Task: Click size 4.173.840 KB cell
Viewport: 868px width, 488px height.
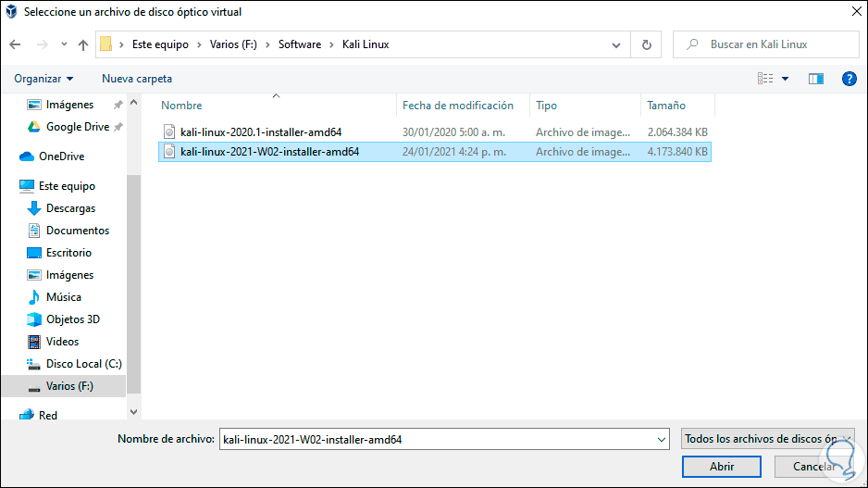Action: coord(677,152)
